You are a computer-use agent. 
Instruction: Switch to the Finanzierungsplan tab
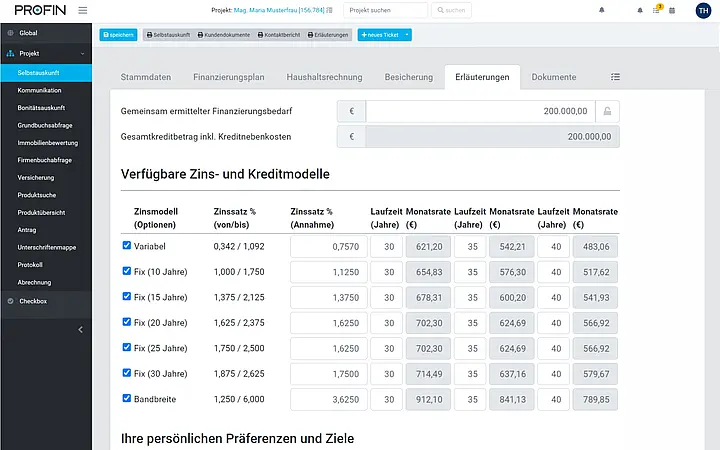click(x=229, y=77)
